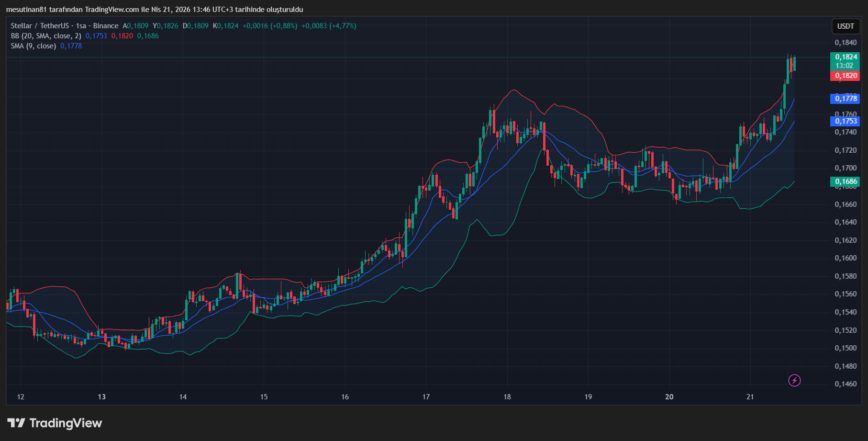Click the 21 date on the time axis

click(x=750, y=397)
